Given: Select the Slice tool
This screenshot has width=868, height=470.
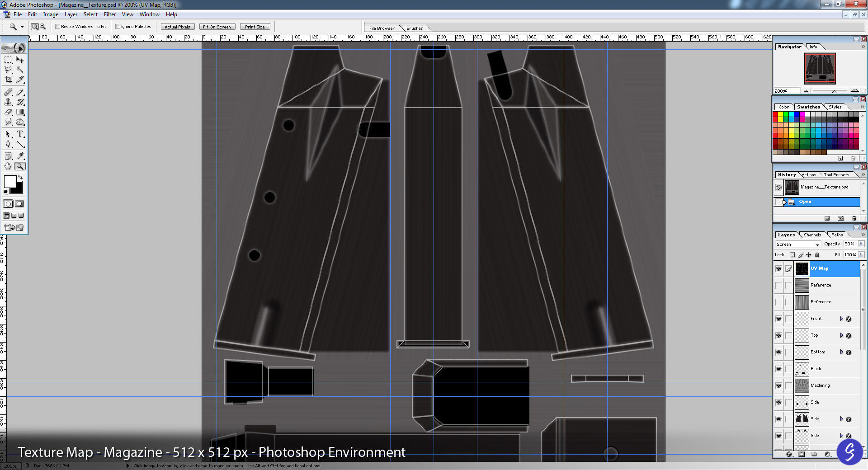Looking at the screenshot, I should point(20,80).
